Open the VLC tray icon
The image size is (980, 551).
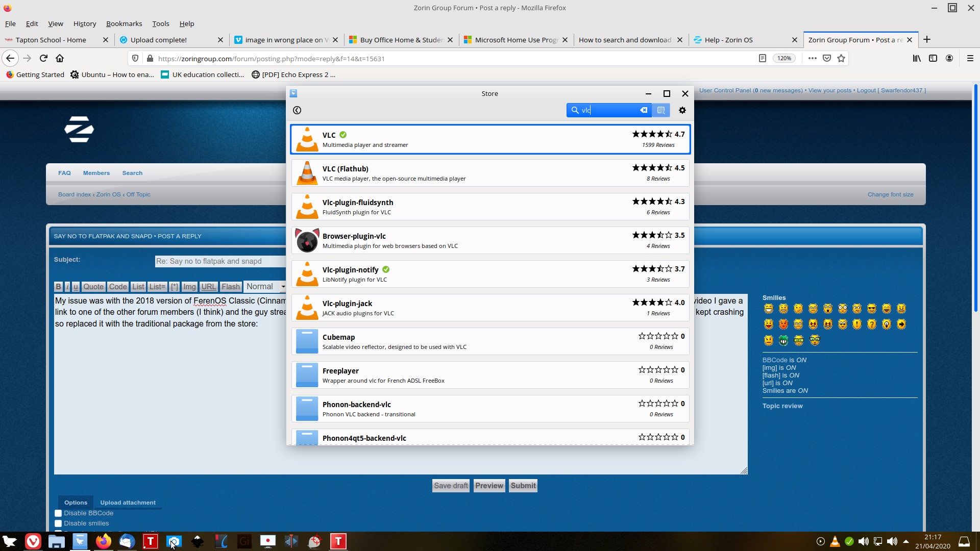(x=835, y=541)
